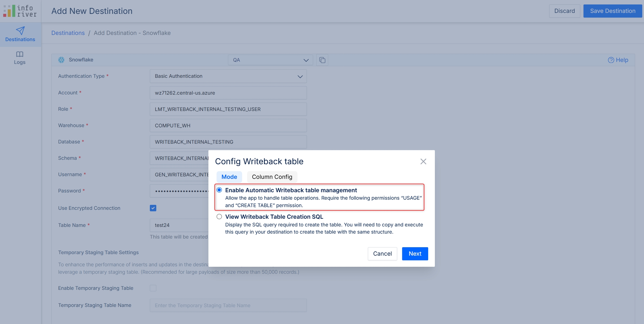Click the Inforiver logo icon
644x324 pixels.
pyautogui.click(x=10, y=11)
